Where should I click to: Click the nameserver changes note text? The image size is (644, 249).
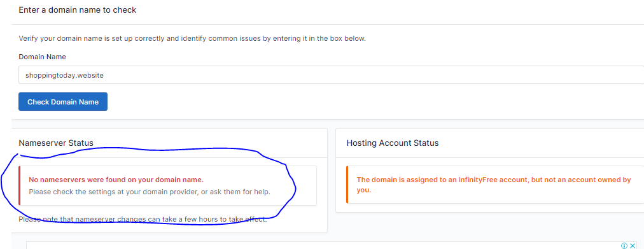pos(143,220)
